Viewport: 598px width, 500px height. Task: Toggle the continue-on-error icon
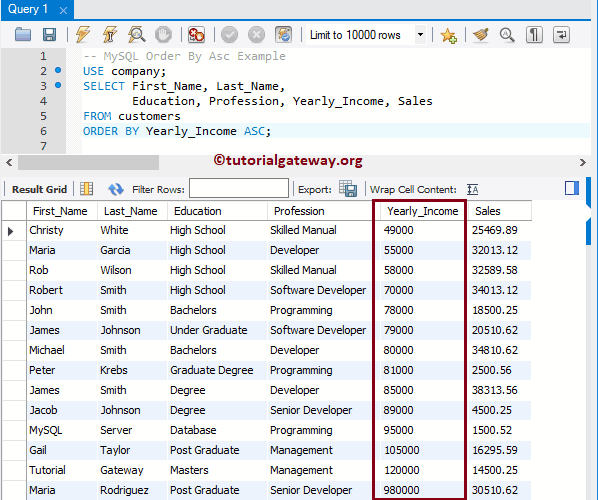[196, 35]
